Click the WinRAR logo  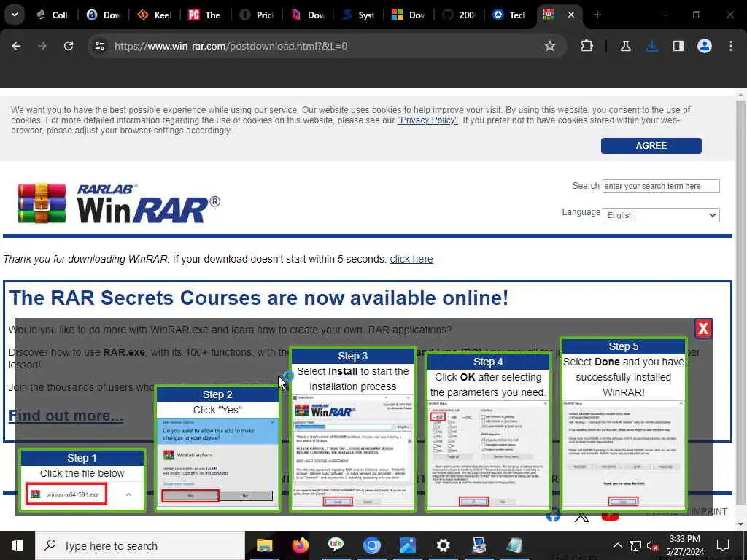tap(119, 203)
